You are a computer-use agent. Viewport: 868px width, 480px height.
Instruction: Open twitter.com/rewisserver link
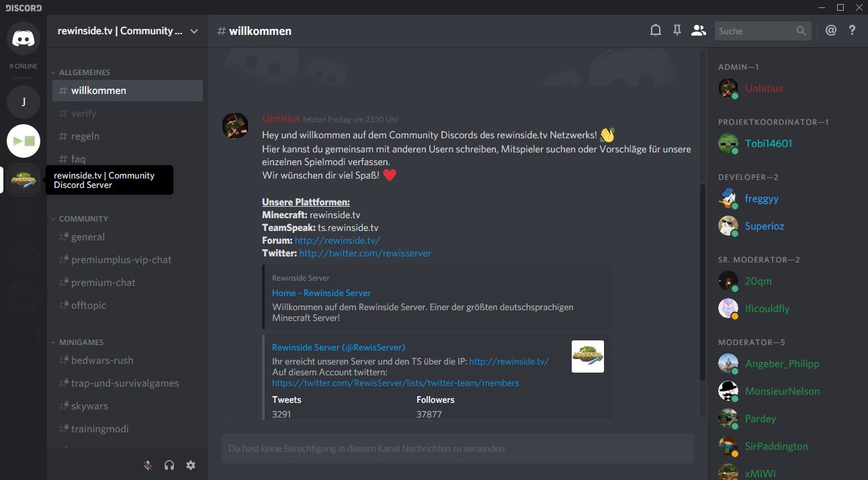coord(365,253)
